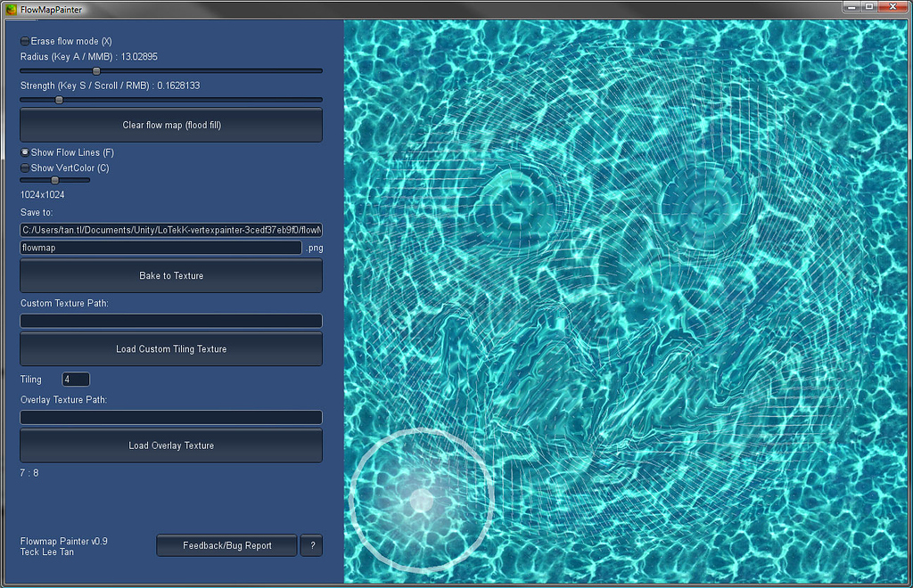Click Load Custom Tiling Texture
The image size is (913, 588).
click(170, 348)
